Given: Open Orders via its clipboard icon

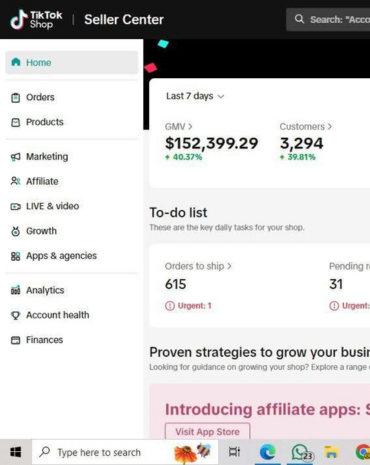Looking at the screenshot, I should [16, 98].
